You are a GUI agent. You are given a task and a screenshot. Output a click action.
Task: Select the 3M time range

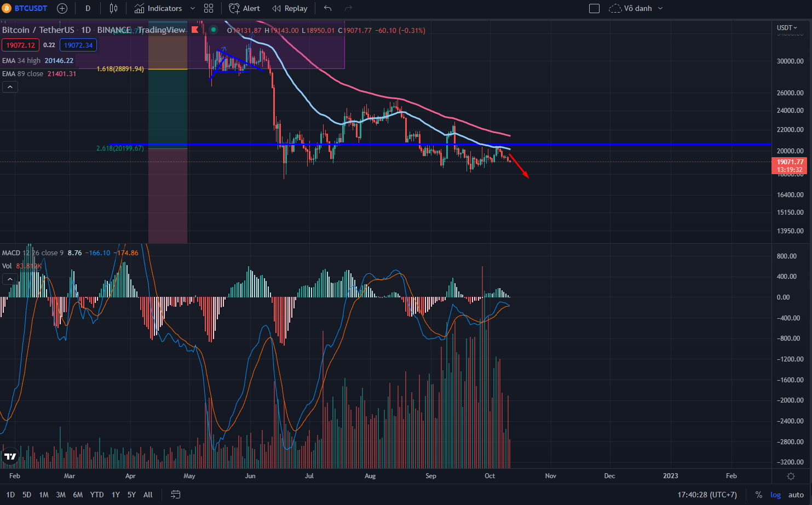[x=61, y=495]
